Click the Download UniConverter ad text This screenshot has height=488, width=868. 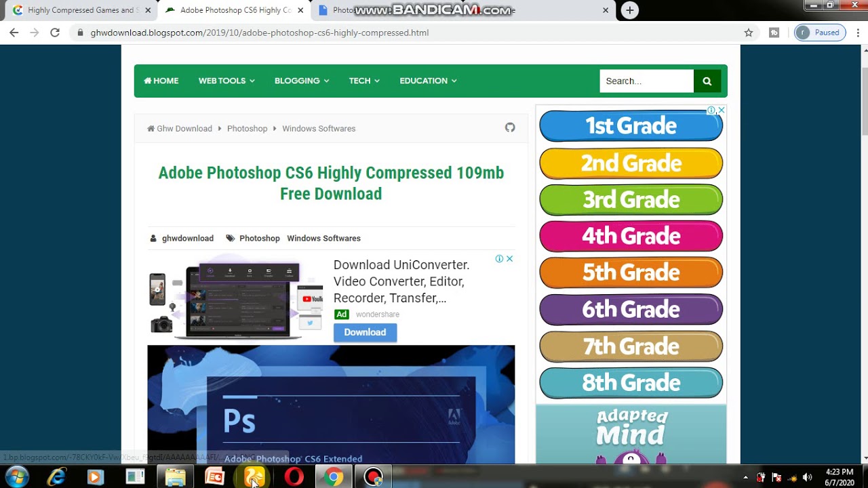(401, 281)
